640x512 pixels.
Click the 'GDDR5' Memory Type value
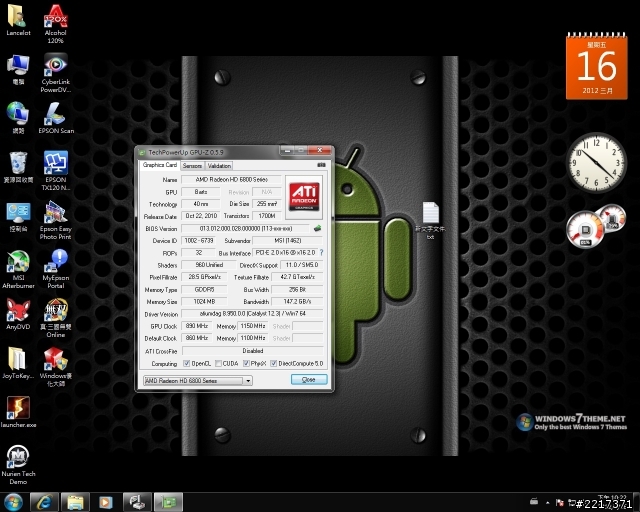pyautogui.click(x=204, y=289)
